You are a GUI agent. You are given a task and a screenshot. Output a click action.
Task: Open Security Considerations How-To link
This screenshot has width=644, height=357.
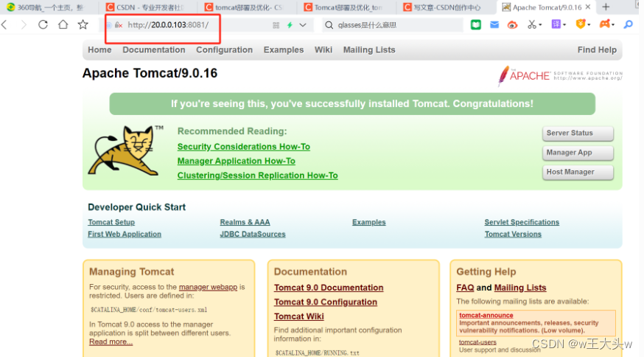click(244, 147)
